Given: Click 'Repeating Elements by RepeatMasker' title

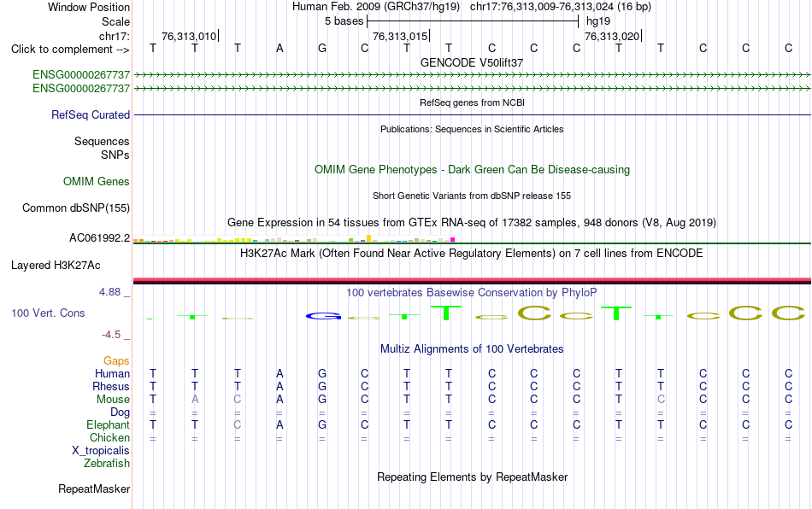Looking at the screenshot, I should click(x=472, y=477).
